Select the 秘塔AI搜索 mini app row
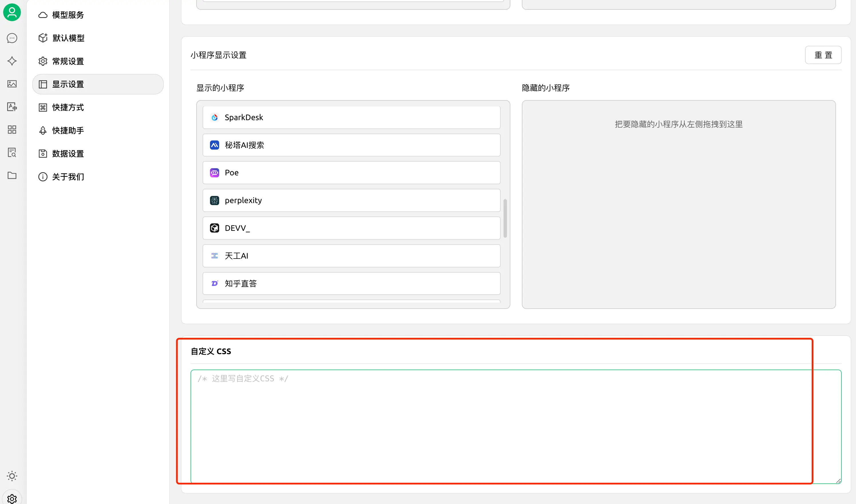The width and height of the screenshot is (856, 504). coord(351,145)
